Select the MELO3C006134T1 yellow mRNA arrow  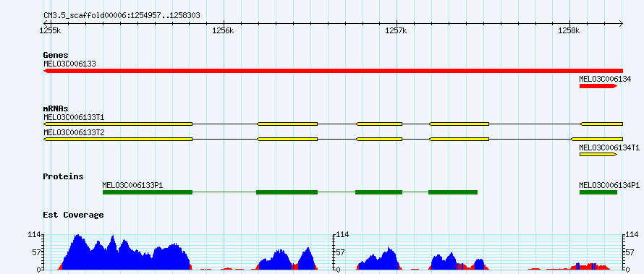[x=598, y=155]
